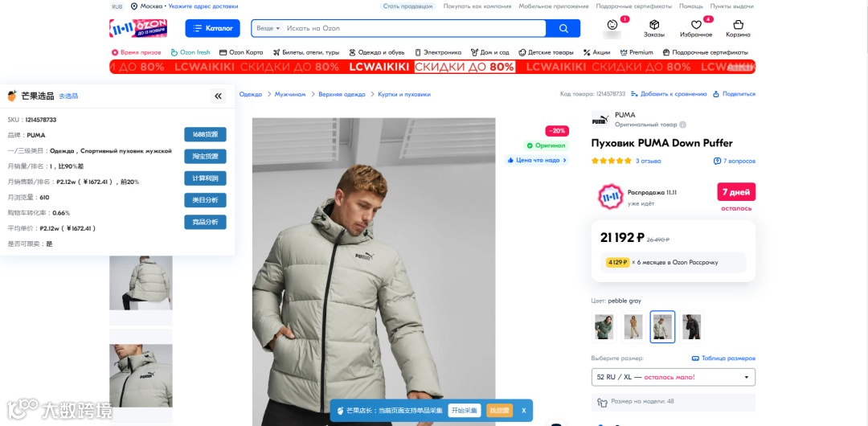The image size is (868, 426).
Task: Open the Везде search scope dropdown
Action: click(268, 28)
